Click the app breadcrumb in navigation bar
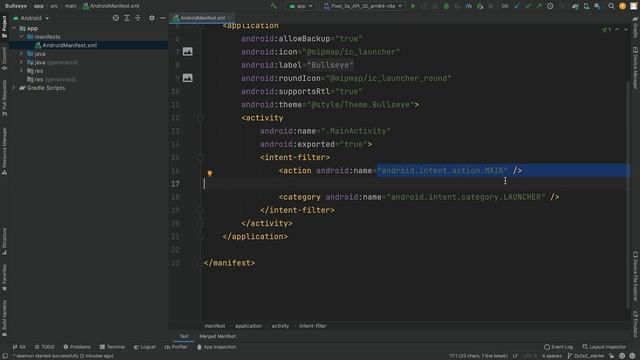Viewport: 640px width, 360px height. point(39,6)
